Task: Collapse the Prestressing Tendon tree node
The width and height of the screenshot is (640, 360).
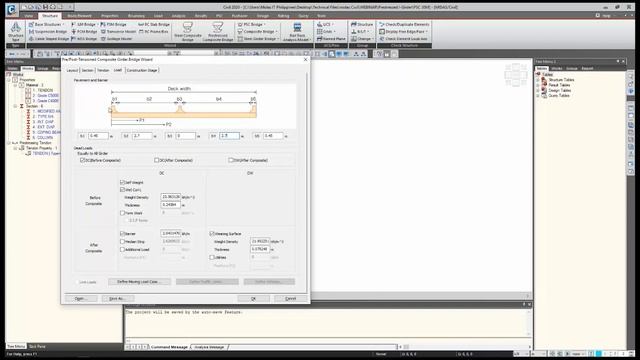Action: 9,143
